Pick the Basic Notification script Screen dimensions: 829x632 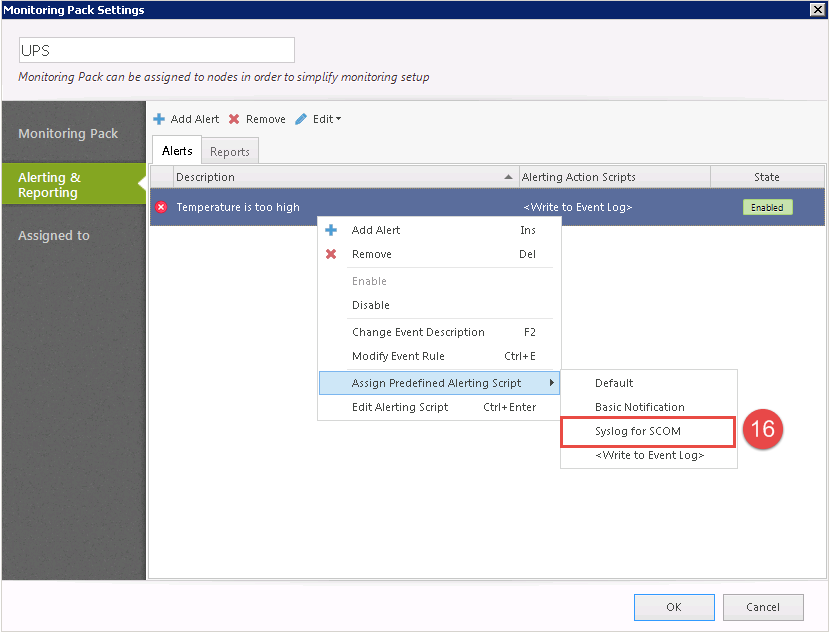pyautogui.click(x=648, y=407)
